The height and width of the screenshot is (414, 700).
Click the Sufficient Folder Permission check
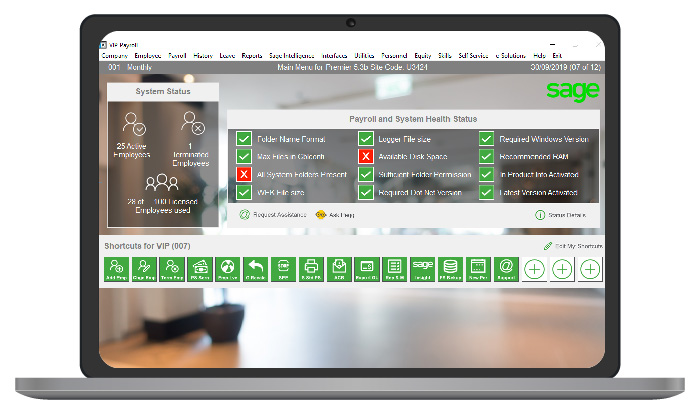tap(366, 174)
